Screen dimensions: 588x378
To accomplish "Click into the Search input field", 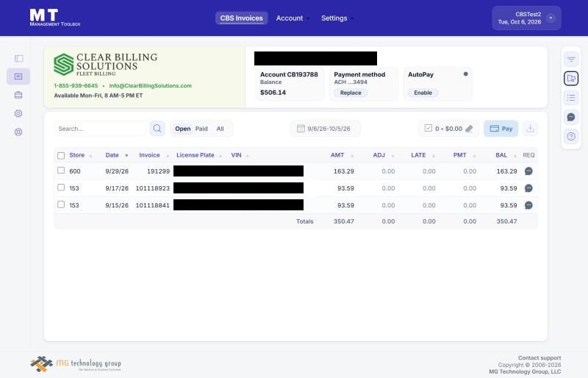I will click(x=100, y=129).
